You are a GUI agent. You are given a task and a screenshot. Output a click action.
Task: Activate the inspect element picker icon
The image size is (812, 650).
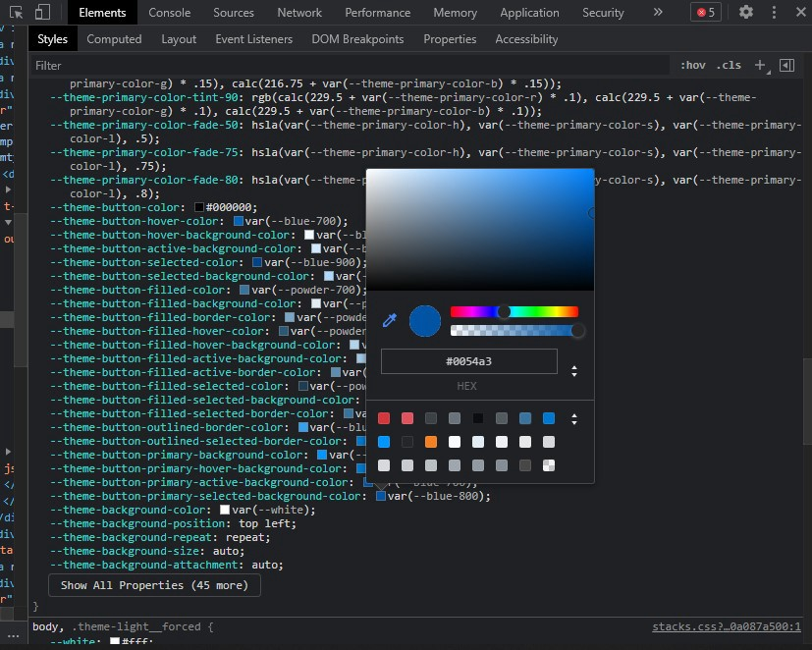point(17,13)
